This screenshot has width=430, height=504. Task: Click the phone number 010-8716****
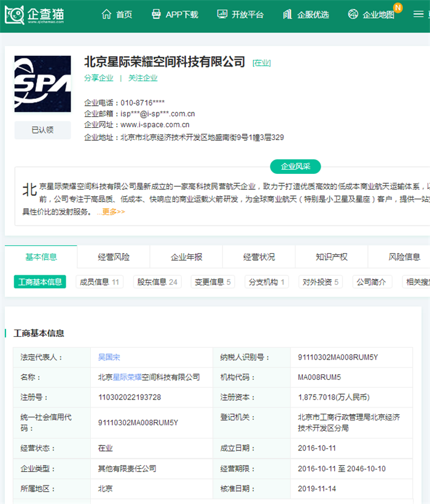[x=143, y=103]
